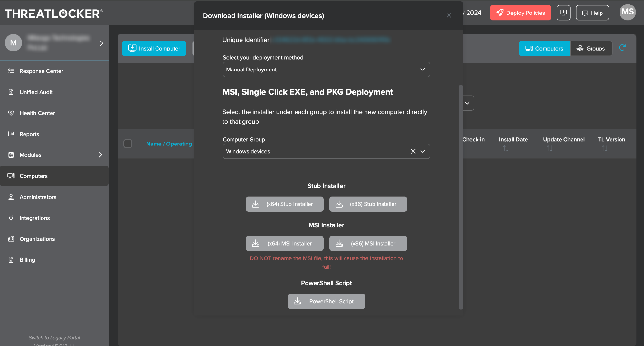
Task: Expand the Modules submenu chevron
Action: tap(100, 155)
